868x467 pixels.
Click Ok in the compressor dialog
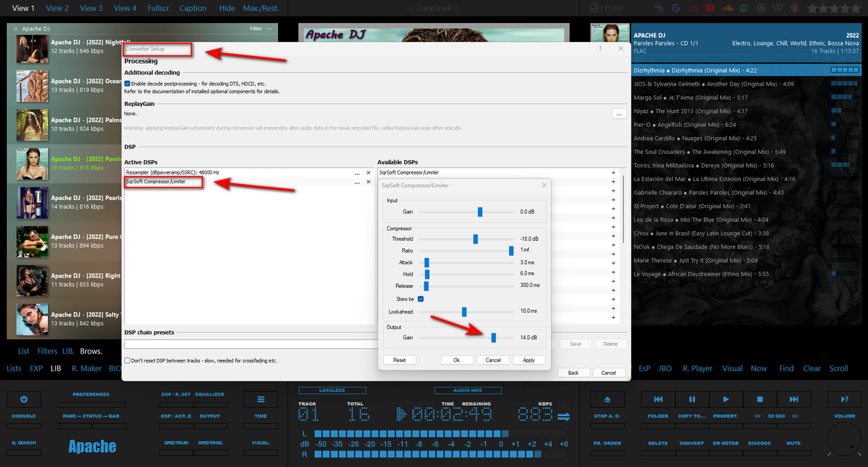(456, 360)
